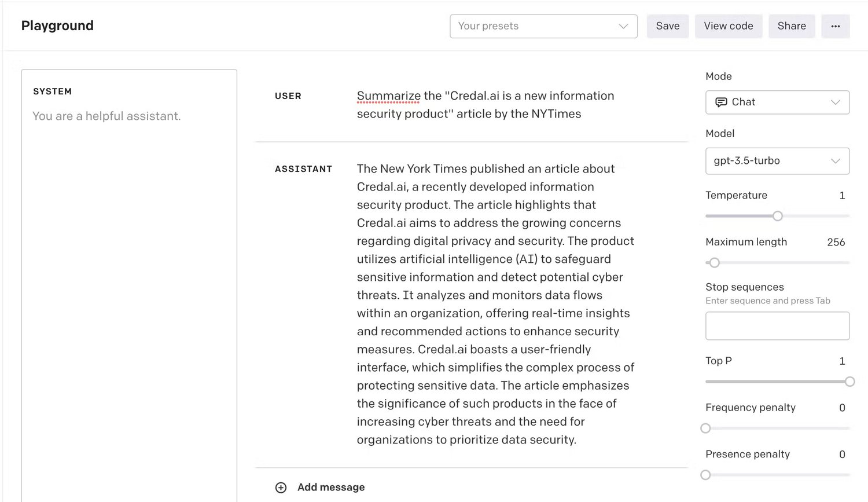
Task: Click the ASSISTANT role label
Action: point(303,169)
